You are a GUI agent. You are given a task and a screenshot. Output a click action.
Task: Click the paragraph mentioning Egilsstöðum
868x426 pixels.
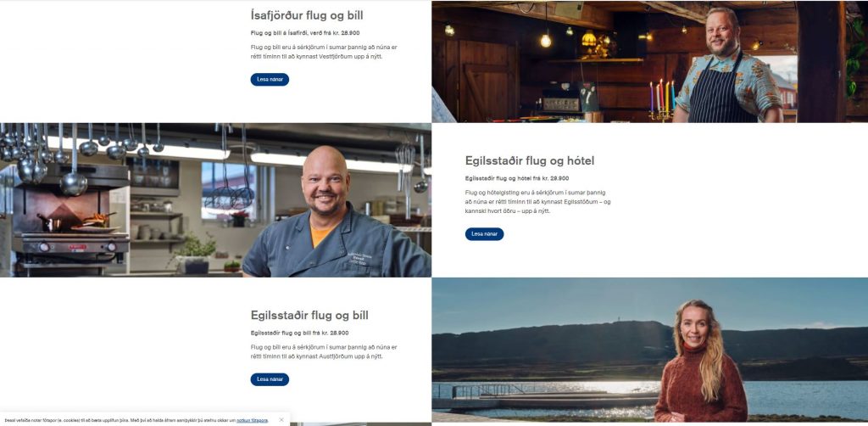538,202
